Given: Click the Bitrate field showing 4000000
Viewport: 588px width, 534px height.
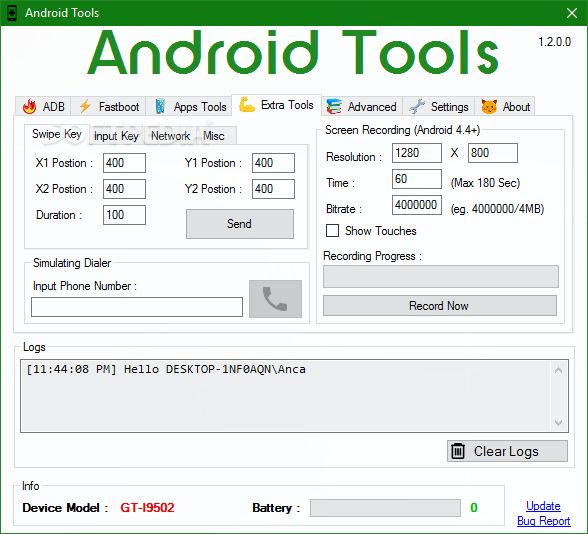Looking at the screenshot, I should click(417, 205).
